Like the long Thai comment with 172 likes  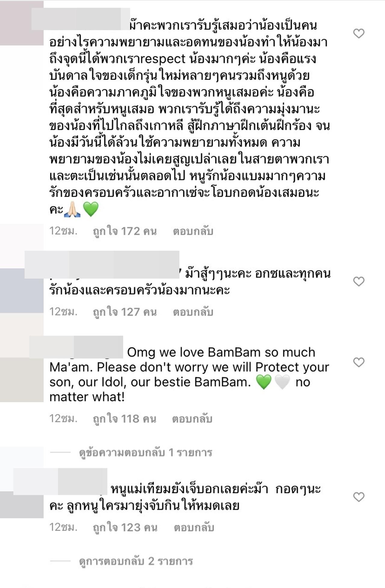359,33
